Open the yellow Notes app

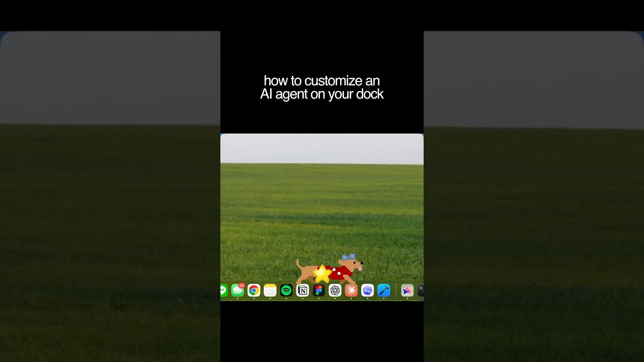pos(270,290)
